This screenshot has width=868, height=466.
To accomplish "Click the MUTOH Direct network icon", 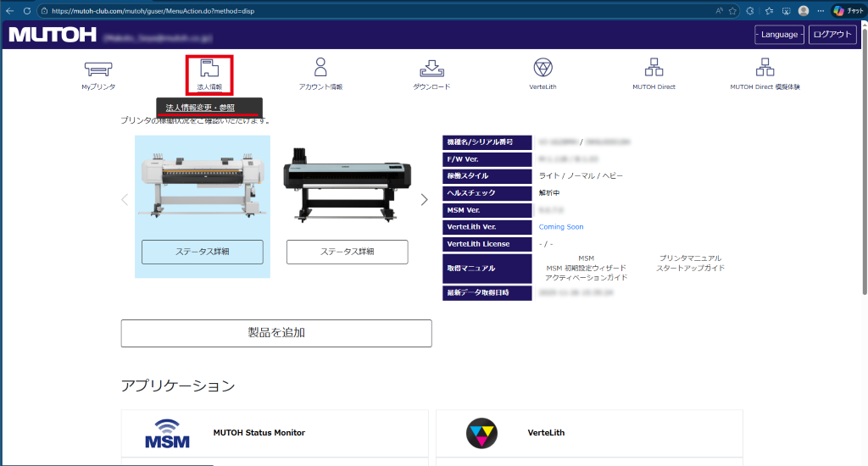I will tap(654, 69).
